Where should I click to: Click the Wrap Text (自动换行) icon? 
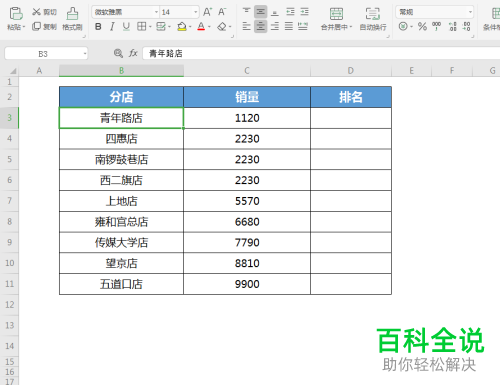click(373, 14)
